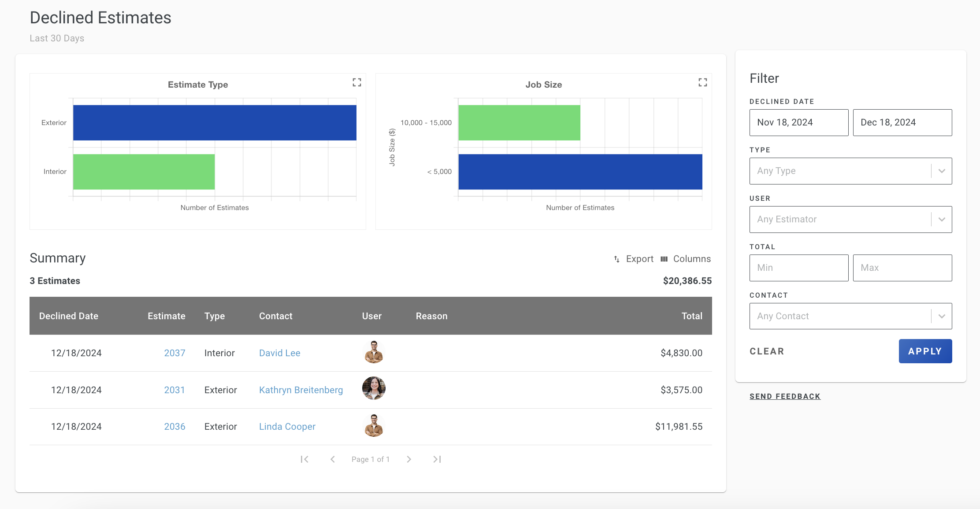The height and width of the screenshot is (509, 980).
Task: Open the Any Contact dropdown
Action: (x=850, y=316)
